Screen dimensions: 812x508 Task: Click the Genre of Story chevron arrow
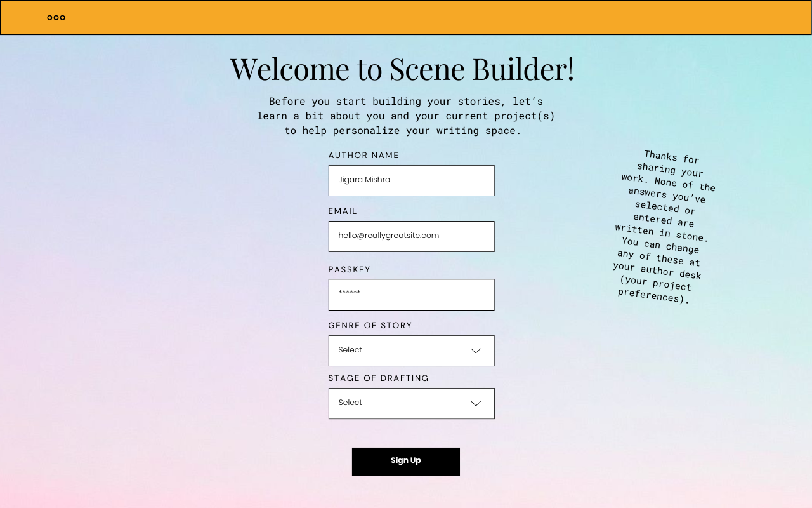[x=476, y=351]
